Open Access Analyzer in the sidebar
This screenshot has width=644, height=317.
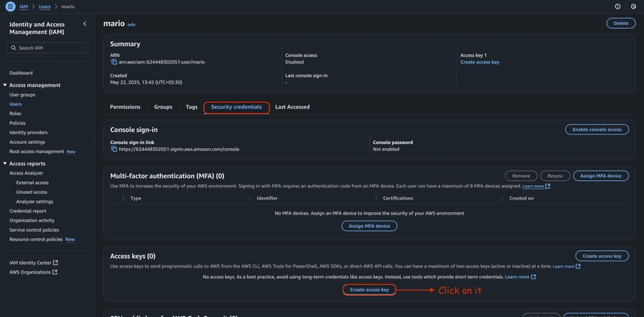[27, 173]
